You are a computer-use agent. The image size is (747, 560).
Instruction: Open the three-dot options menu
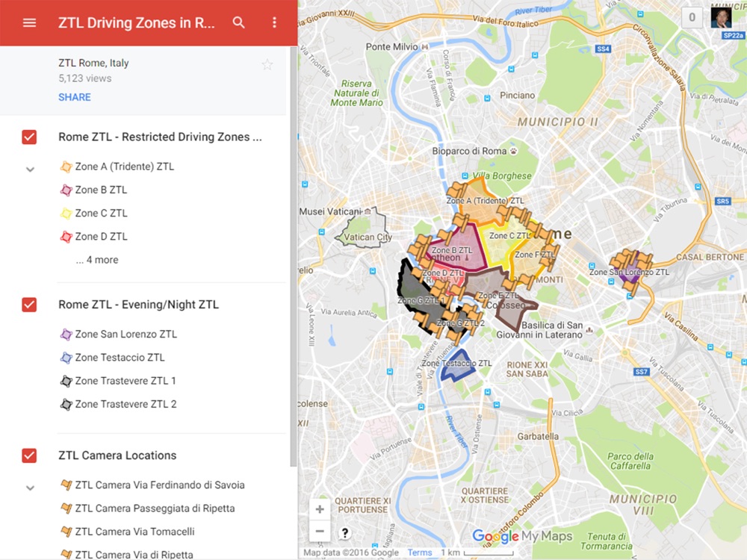[274, 22]
